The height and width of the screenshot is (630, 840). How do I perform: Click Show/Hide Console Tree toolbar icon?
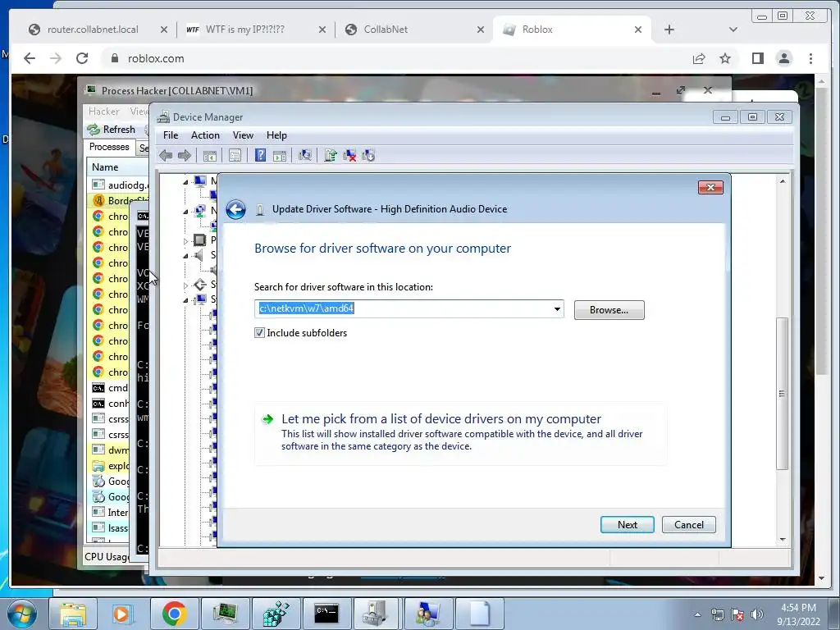(209, 156)
